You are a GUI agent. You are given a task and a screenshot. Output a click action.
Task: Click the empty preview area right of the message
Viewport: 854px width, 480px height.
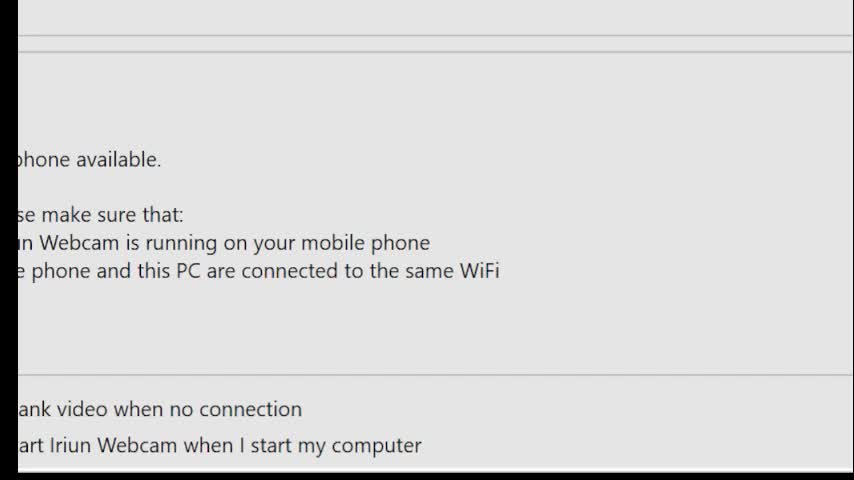click(675, 212)
